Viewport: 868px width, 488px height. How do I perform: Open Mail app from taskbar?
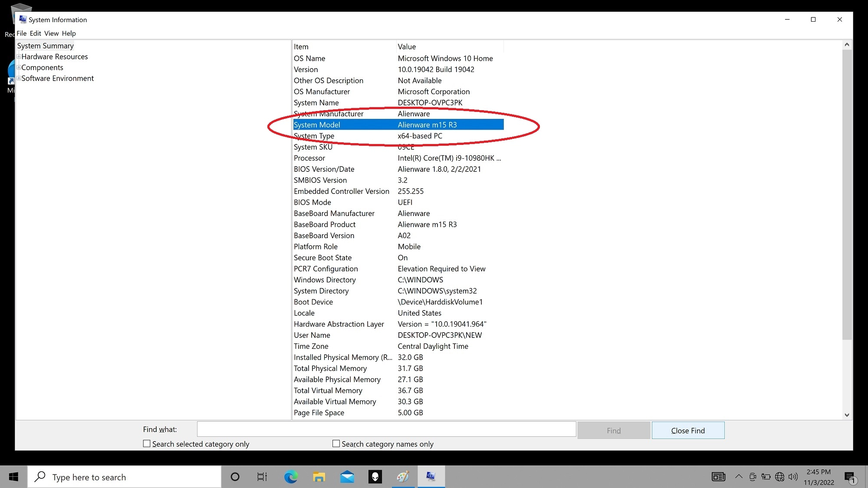347,477
